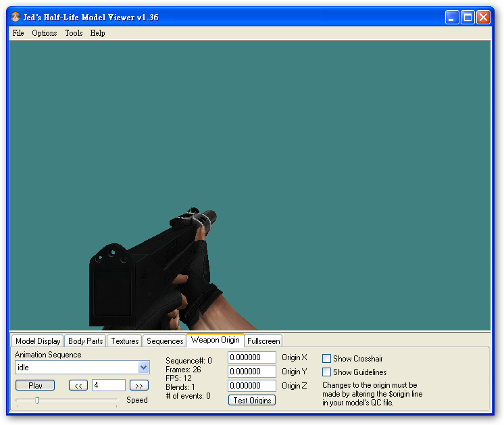Maximize the Model Viewer window
The height and width of the screenshot is (425, 504).
(x=468, y=18)
